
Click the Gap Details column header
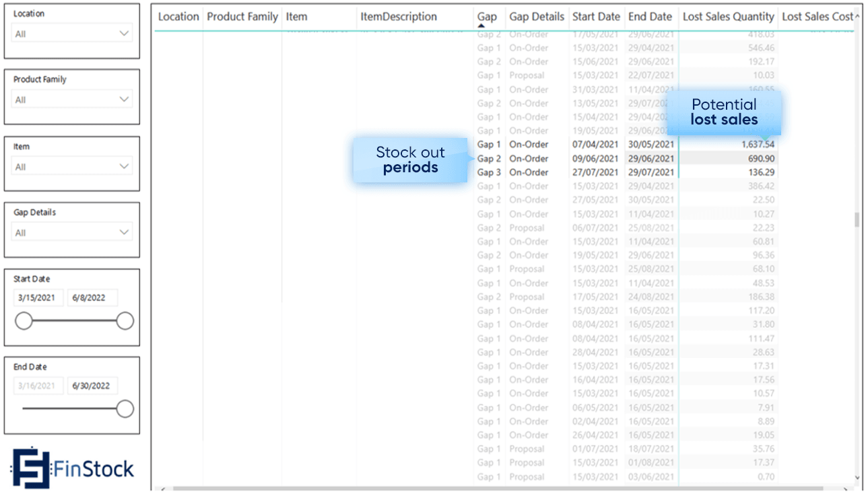tap(537, 17)
